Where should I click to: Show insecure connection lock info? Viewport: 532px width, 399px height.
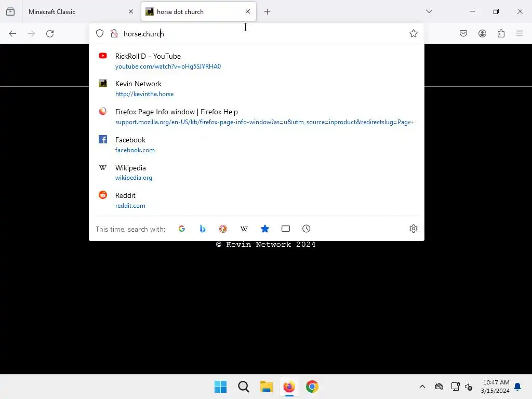point(114,33)
